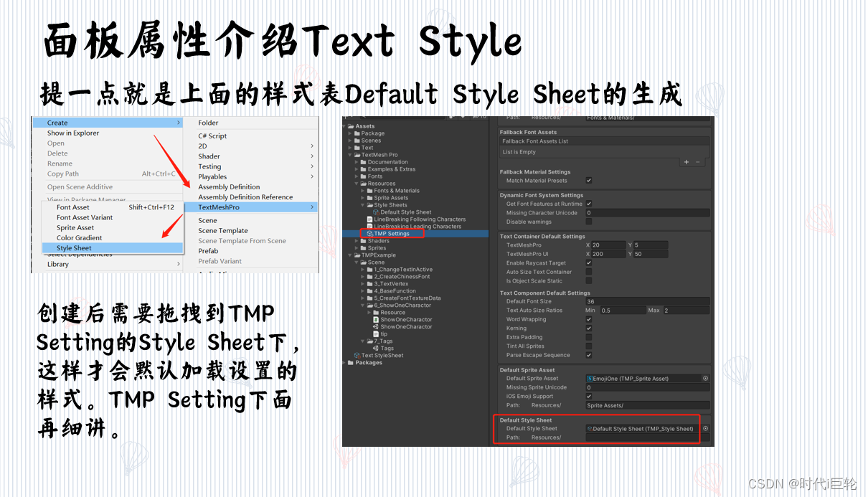Screen dimensions: 868x497
Task: Click LineBreaking Following Characters file icon
Action: 370,219
